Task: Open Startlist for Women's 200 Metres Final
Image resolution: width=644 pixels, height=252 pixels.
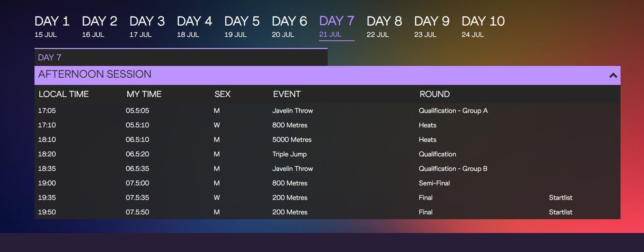Action: tap(561, 197)
